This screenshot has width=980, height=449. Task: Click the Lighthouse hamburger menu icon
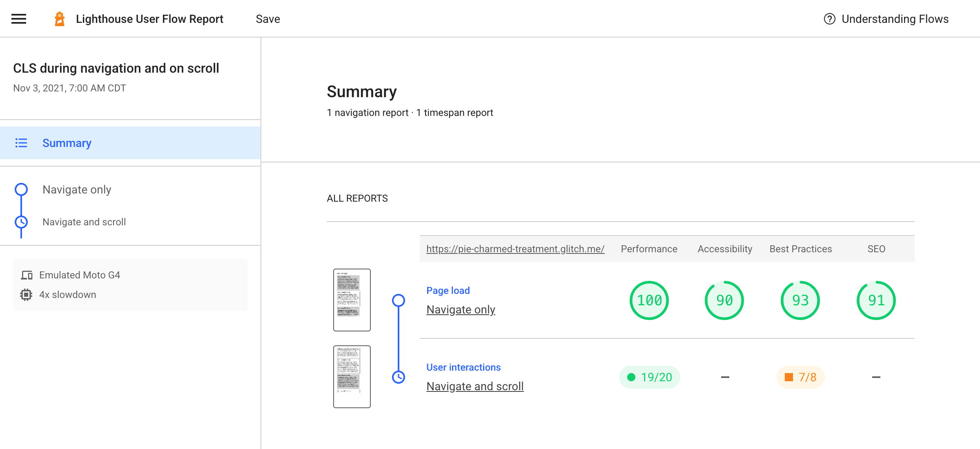click(x=19, y=18)
